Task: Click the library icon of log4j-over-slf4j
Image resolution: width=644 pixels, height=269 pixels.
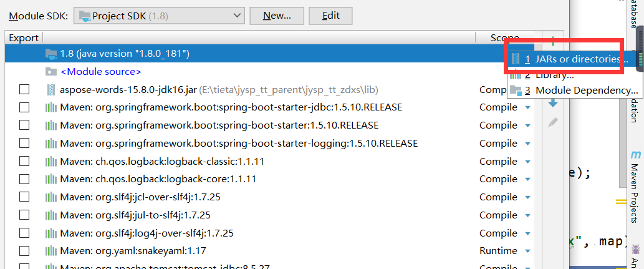Action: [51, 233]
